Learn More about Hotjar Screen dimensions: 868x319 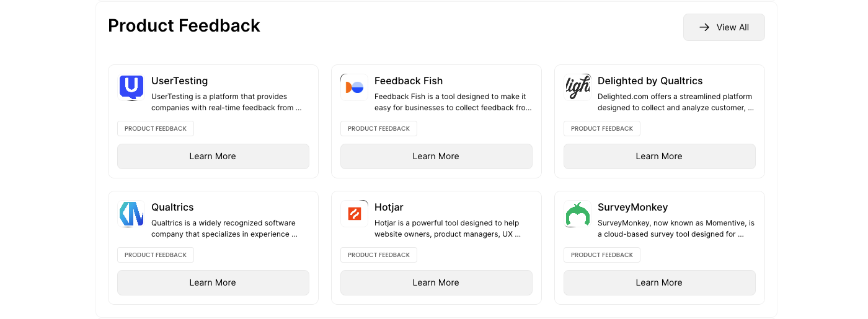[x=436, y=282]
